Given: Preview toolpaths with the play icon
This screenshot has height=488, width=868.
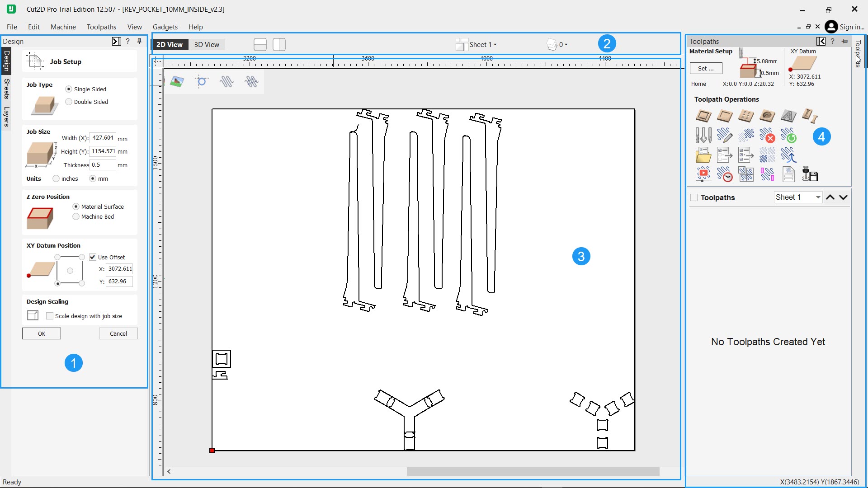Looking at the screenshot, I should click(704, 174).
